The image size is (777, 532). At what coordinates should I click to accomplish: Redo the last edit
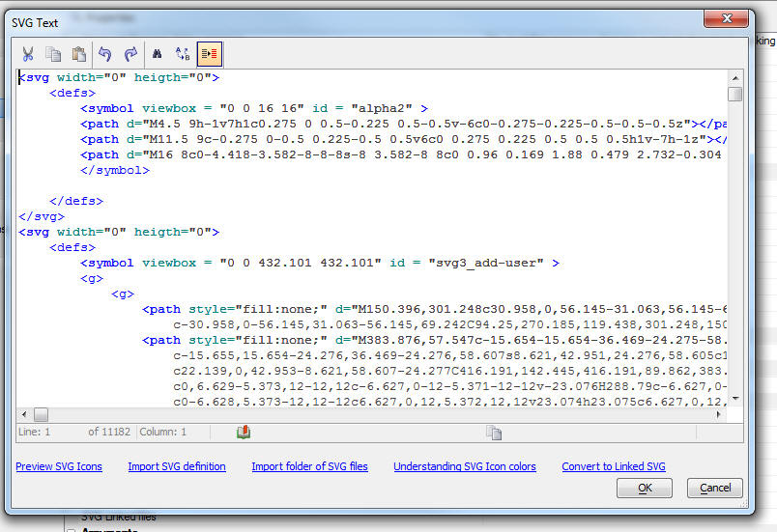click(130, 54)
